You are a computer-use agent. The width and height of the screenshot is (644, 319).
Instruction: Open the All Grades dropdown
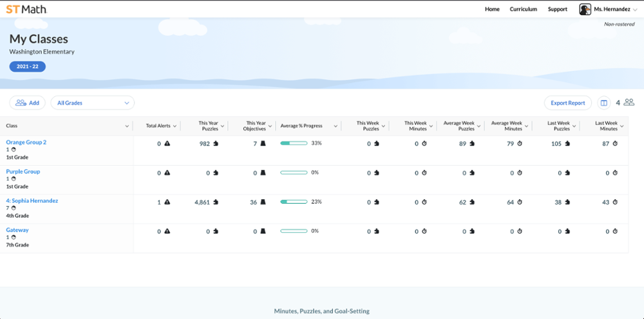93,103
